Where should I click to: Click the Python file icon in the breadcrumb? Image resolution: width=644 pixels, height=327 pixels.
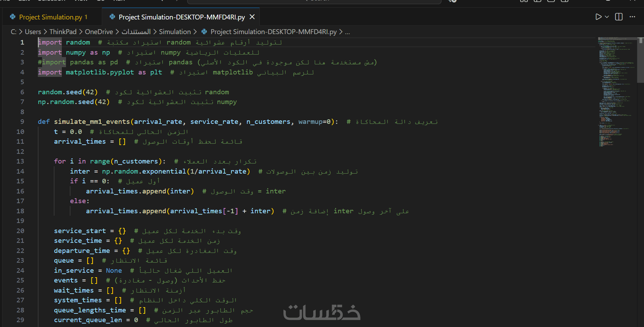click(x=204, y=32)
